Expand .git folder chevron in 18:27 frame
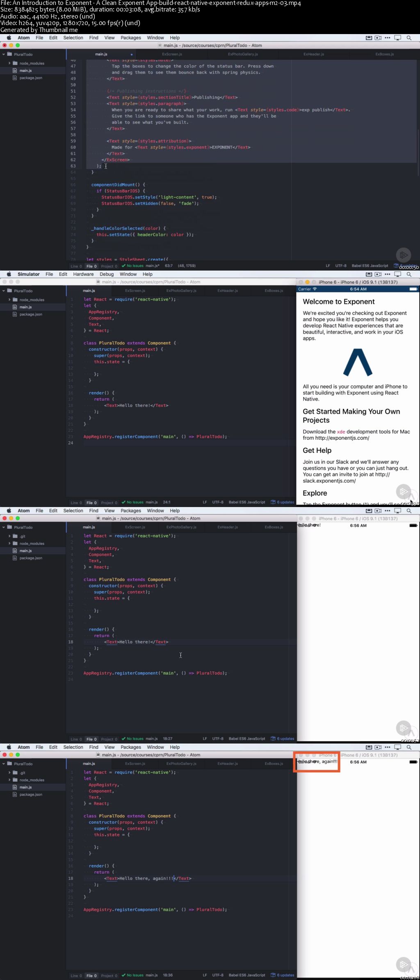This screenshot has height=980, width=420. pyautogui.click(x=9, y=536)
